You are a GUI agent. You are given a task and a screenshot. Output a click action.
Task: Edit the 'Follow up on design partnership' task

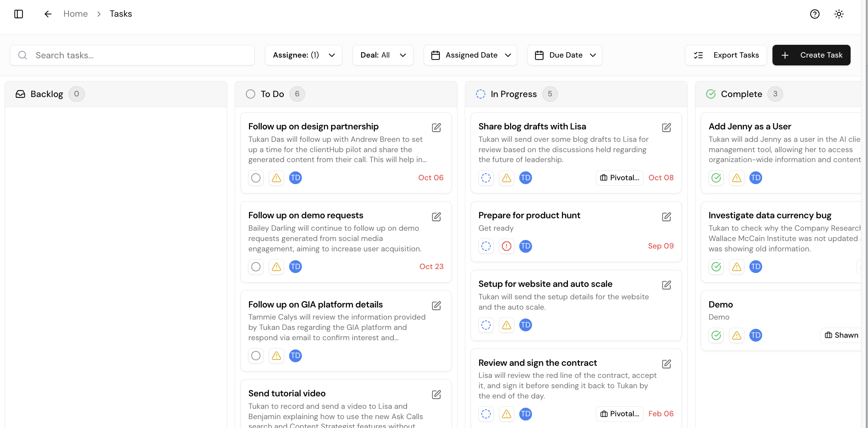click(x=436, y=128)
